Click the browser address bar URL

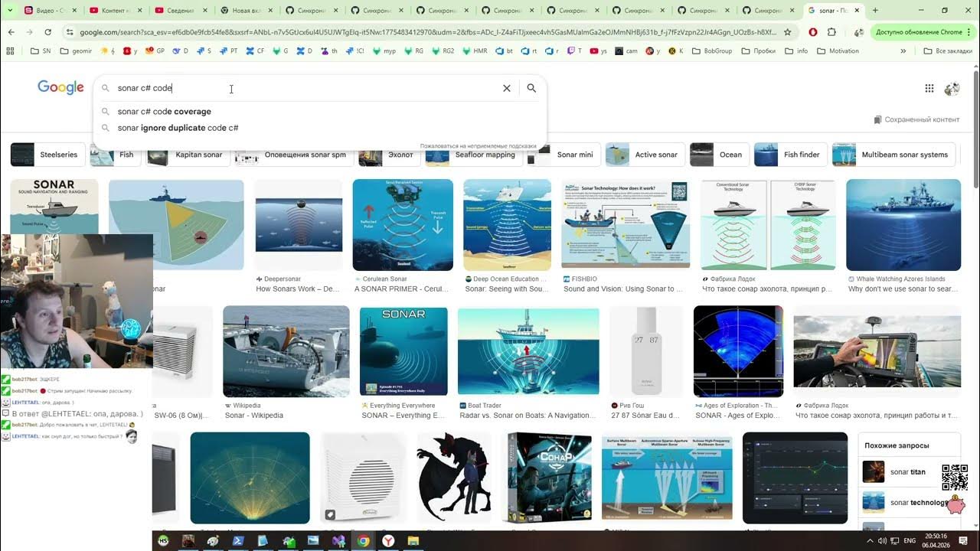[427, 32]
